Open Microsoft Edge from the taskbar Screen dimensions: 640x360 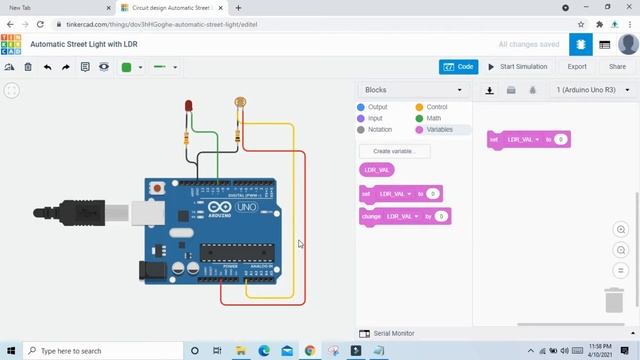[x=264, y=351]
